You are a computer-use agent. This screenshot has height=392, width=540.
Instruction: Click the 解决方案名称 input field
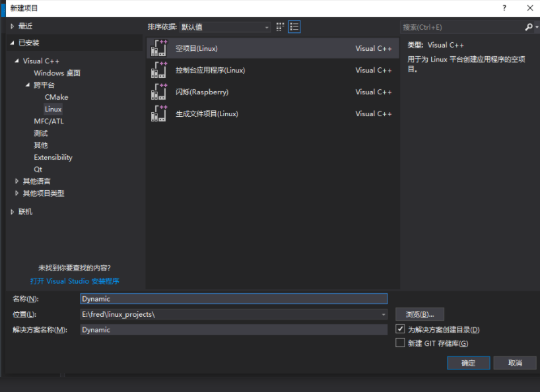click(234, 330)
